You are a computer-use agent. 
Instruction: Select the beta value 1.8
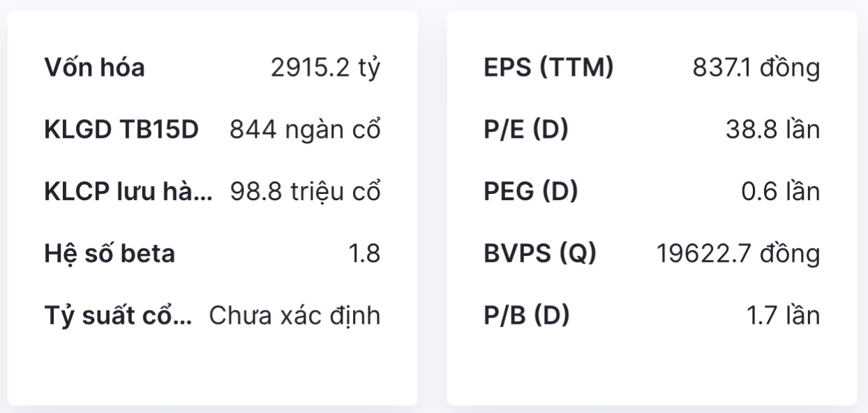(364, 254)
